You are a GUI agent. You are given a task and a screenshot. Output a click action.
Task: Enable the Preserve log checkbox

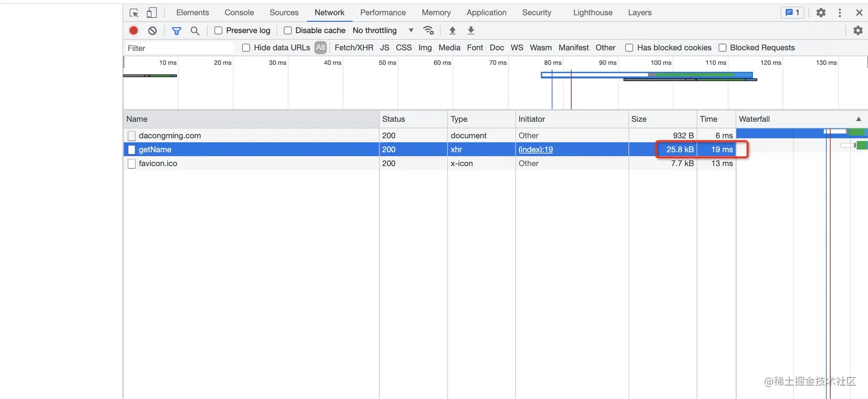point(219,30)
